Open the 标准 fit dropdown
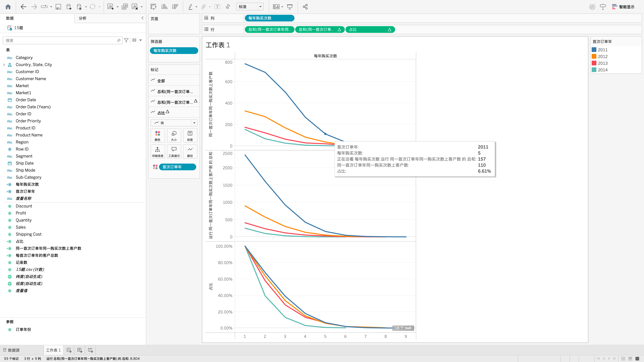The width and height of the screenshot is (644, 362). pyautogui.click(x=250, y=7)
